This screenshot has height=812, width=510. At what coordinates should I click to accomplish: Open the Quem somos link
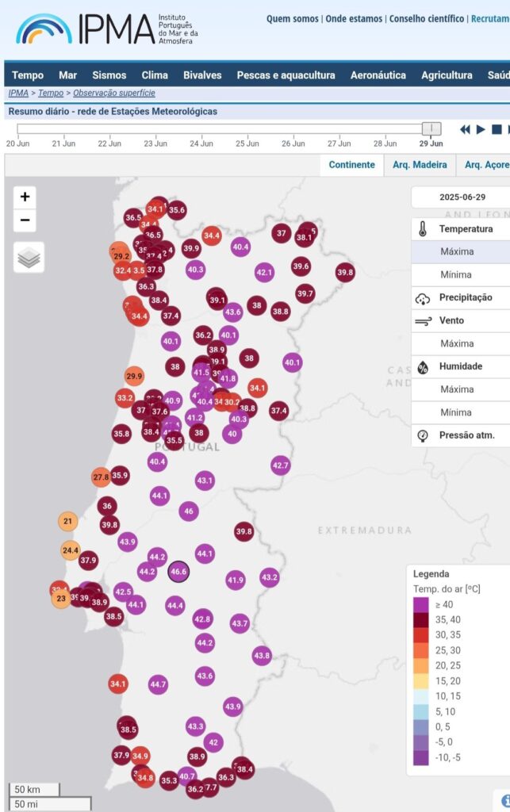pos(293,19)
